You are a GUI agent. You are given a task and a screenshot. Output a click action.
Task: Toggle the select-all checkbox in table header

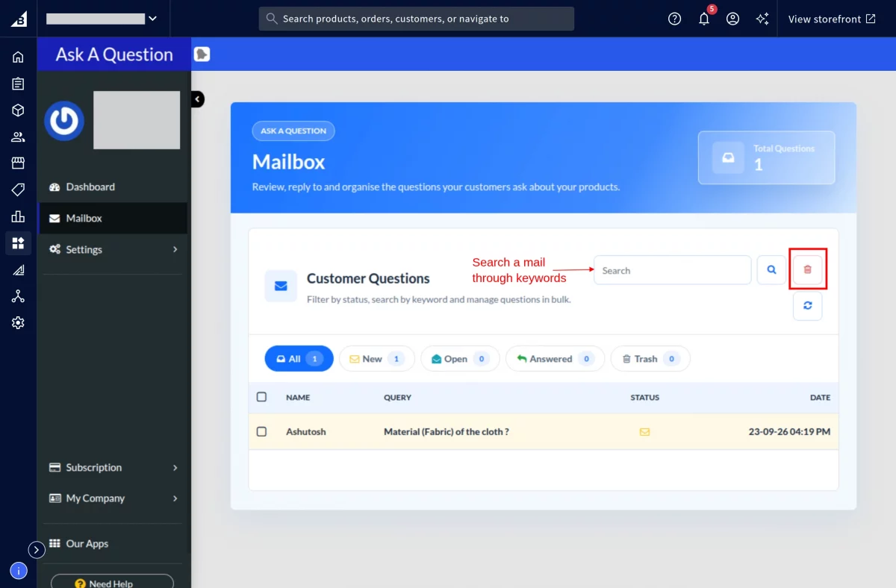[x=261, y=397]
